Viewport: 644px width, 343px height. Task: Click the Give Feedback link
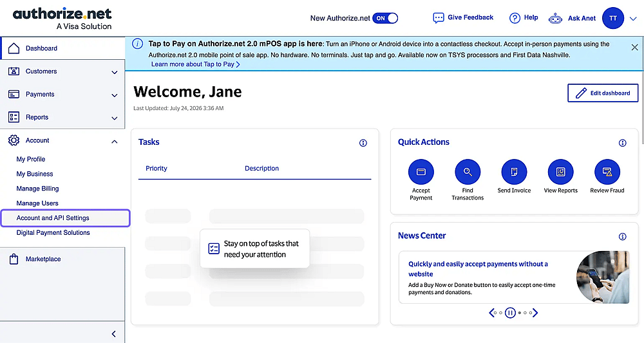pos(470,17)
